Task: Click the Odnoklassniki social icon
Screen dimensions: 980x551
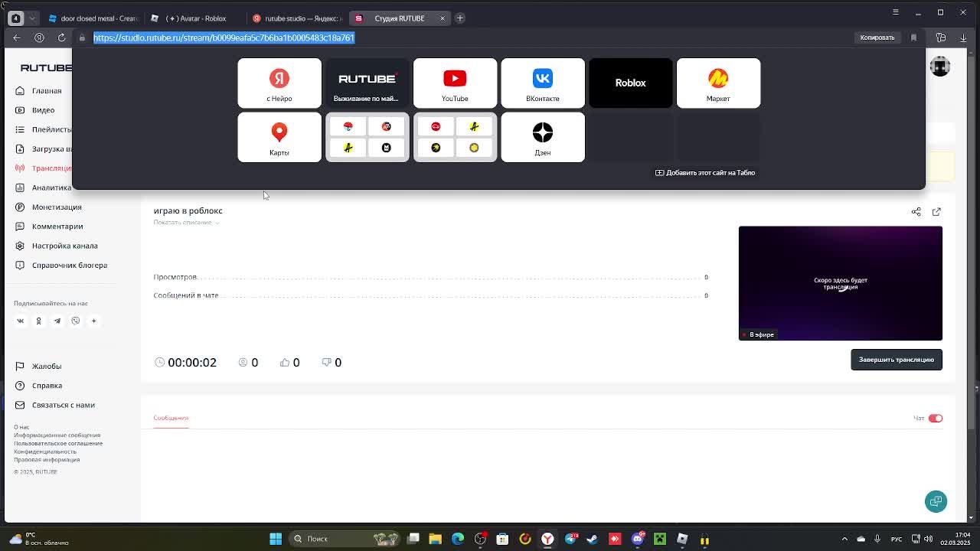Action: 39,321
